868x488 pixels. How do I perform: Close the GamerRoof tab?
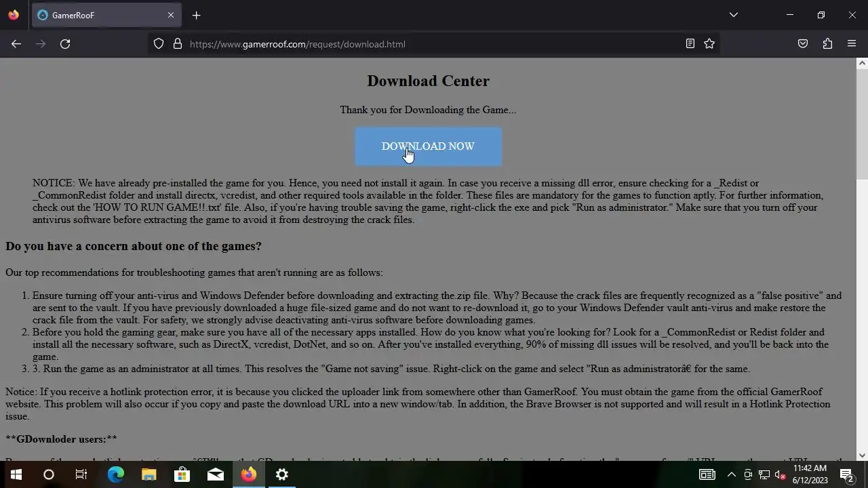click(170, 15)
